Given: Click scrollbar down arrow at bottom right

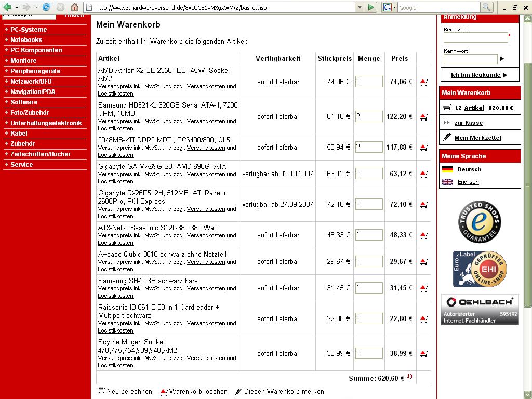Looking at the screenshot, I should 527,395.
